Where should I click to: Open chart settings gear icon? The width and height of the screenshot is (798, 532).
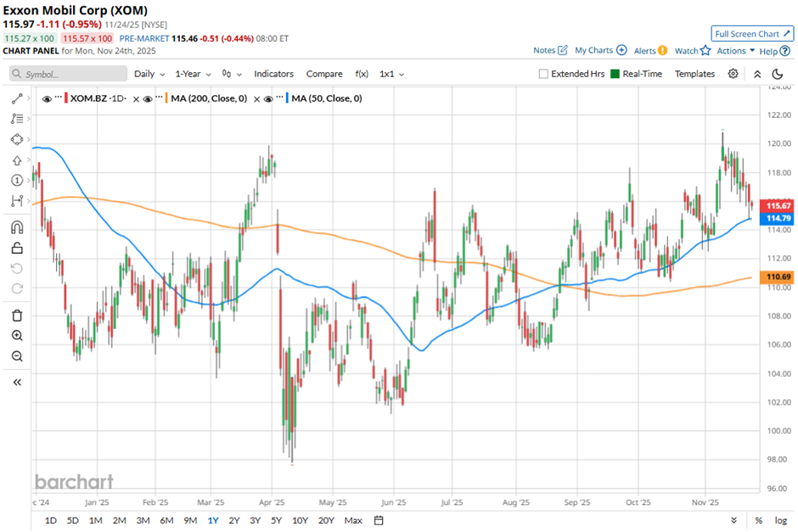pos(733,74)
